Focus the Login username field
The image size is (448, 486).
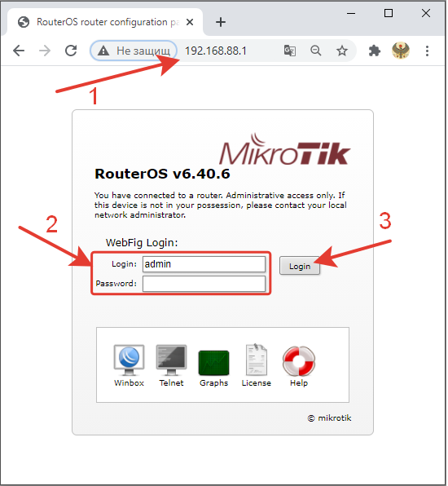[x=204, y=264]
